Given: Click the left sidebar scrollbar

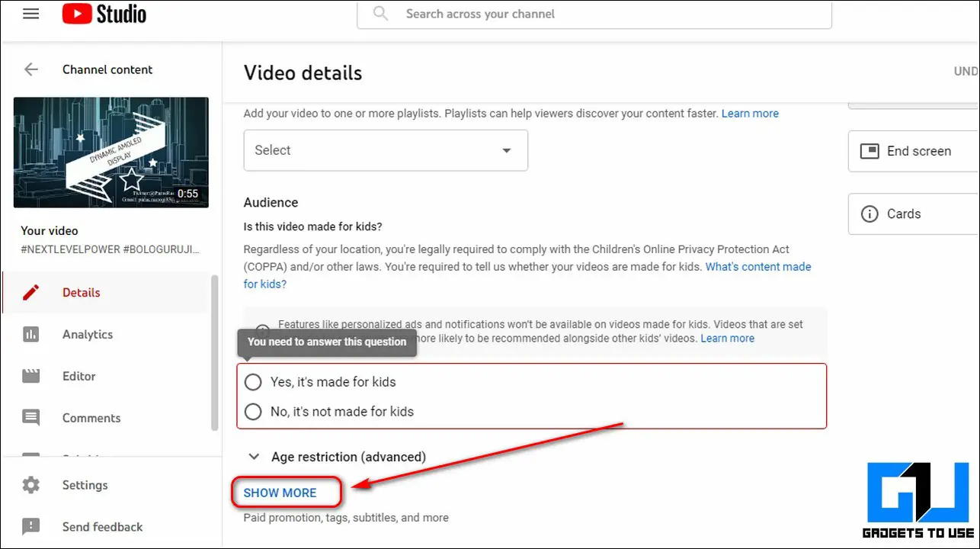Looking at the screenshot, I should pyautogui.click(x=215, y=352).
